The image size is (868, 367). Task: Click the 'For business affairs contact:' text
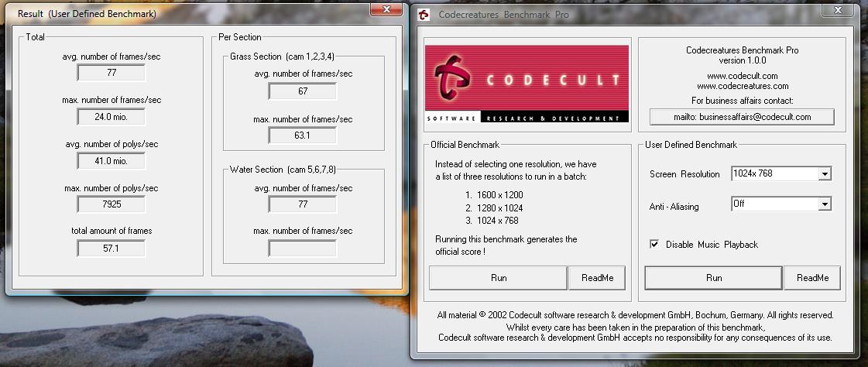742,101
